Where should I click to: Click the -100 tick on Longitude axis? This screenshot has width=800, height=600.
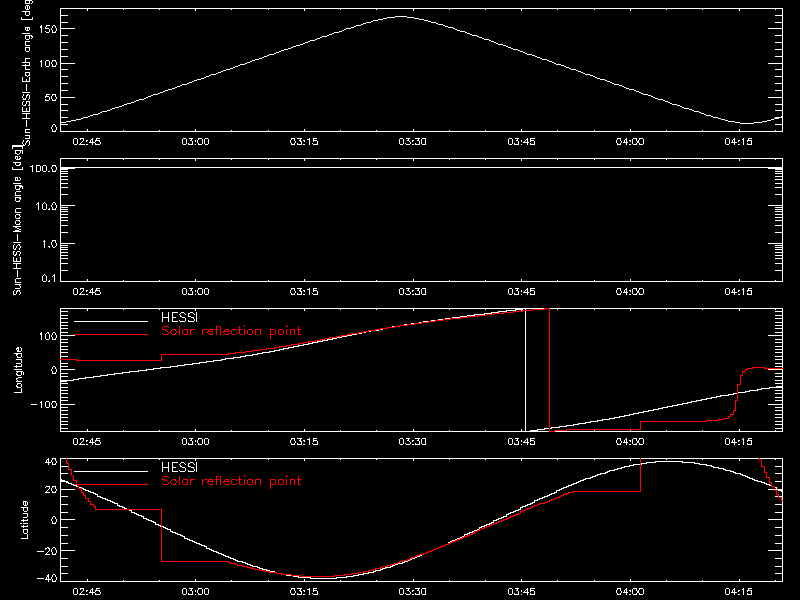click(x=43, y=404)
